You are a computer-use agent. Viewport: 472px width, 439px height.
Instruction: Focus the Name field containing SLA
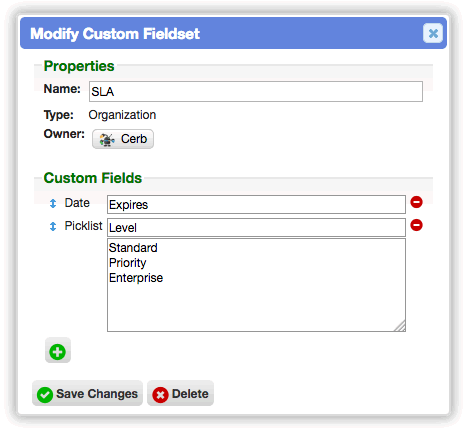point(256,91)
